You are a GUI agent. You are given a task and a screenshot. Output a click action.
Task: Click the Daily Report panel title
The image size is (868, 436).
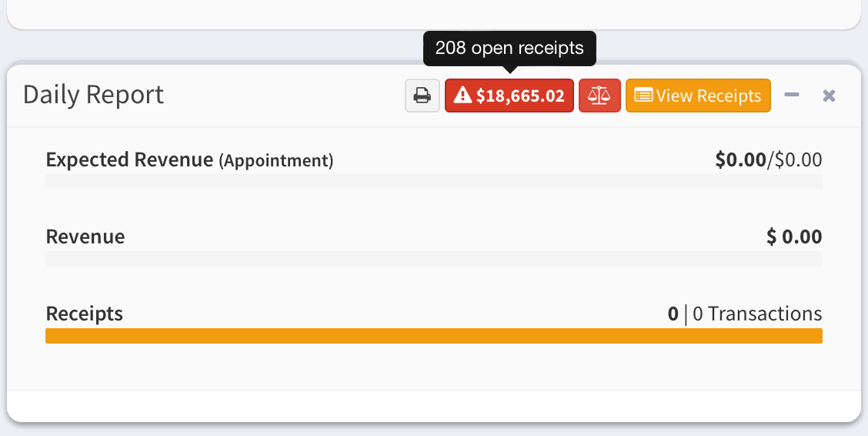[x=93, y=95]
